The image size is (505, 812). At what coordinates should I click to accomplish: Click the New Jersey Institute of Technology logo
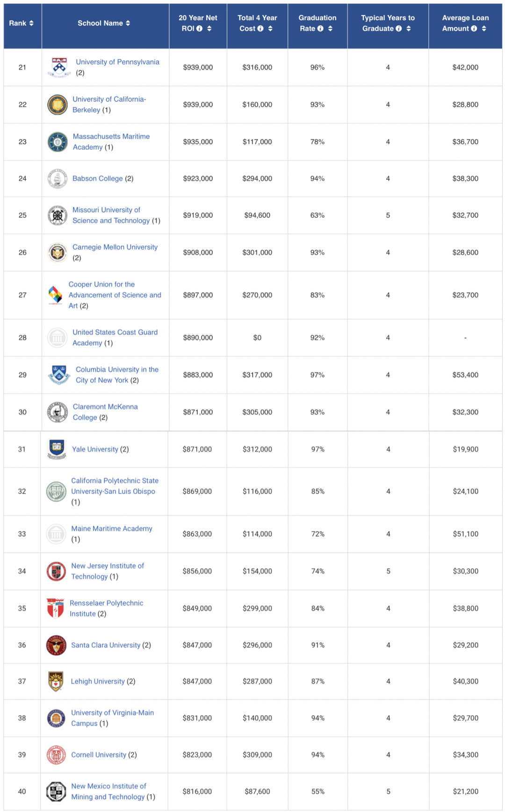[x=56, y=571]
